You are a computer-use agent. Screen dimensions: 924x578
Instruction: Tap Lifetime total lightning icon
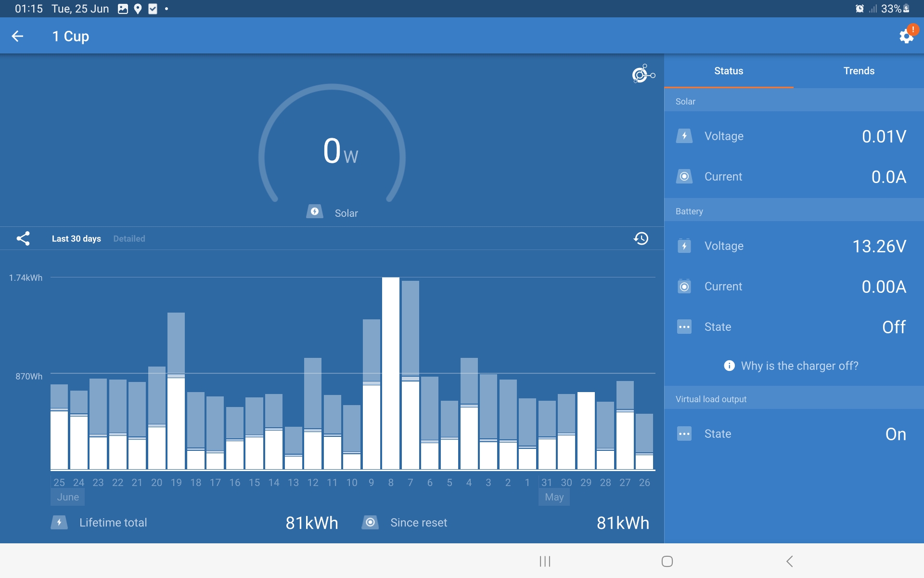point(59,523)
